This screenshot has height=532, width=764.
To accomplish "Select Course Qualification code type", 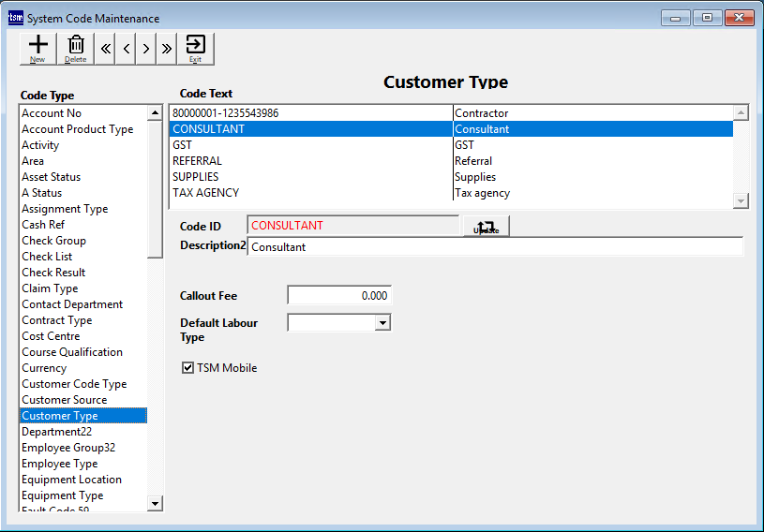I will 83,352.
